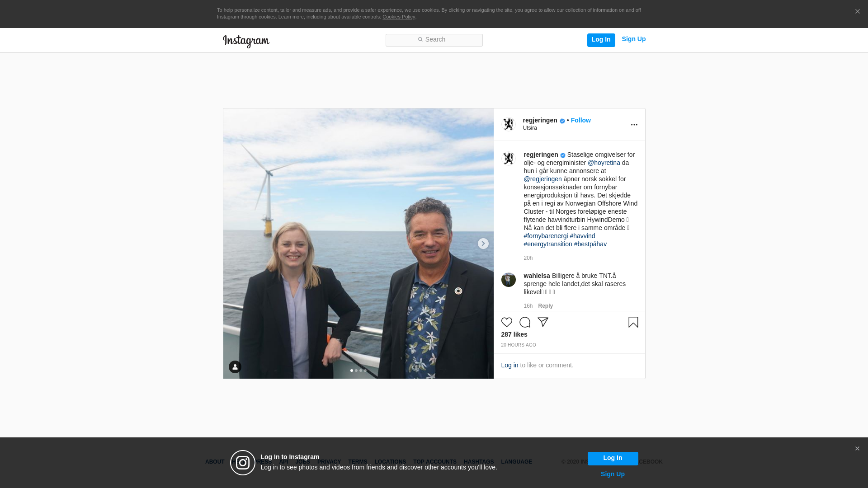Open hashtag #havvind
This screenshot has height=488, width=868.
click(x=582, y=236)
